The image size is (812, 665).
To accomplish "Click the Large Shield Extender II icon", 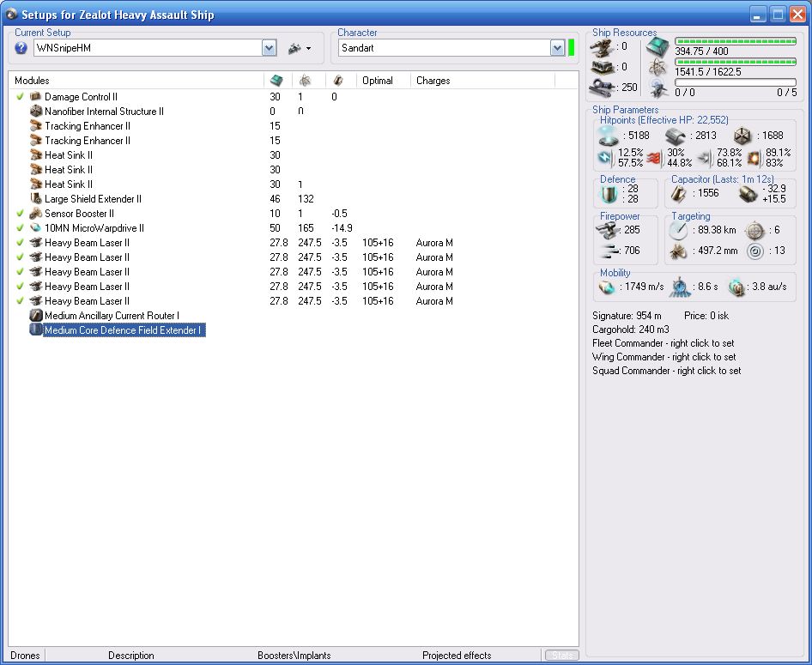I will tap(36, 198).
